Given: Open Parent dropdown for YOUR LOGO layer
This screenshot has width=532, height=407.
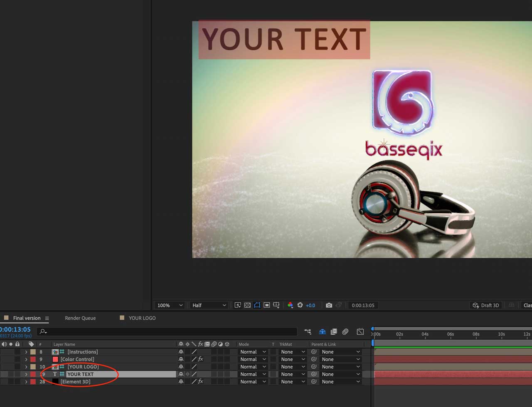Looking at the screenshot, I should (341, 367).
